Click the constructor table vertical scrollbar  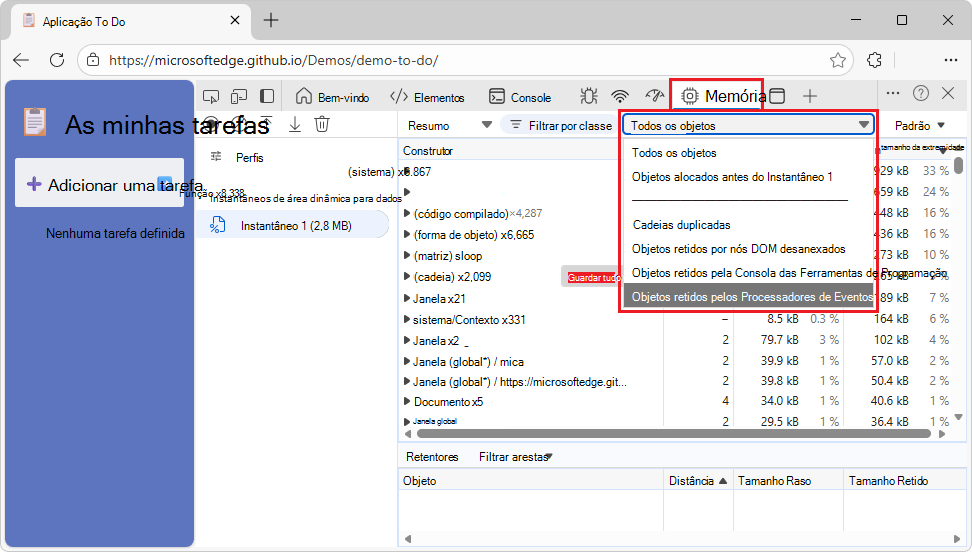958,166
